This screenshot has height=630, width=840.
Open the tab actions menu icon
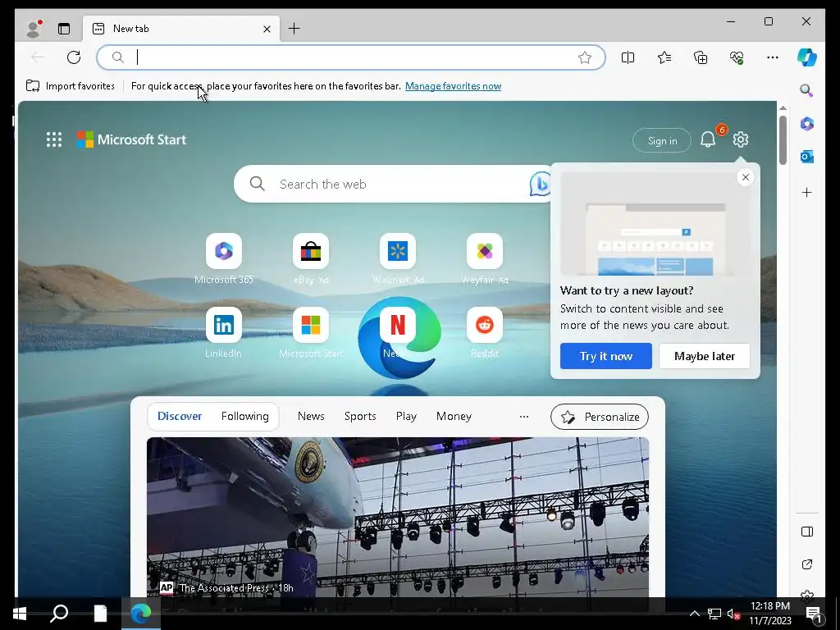point(64,29)
